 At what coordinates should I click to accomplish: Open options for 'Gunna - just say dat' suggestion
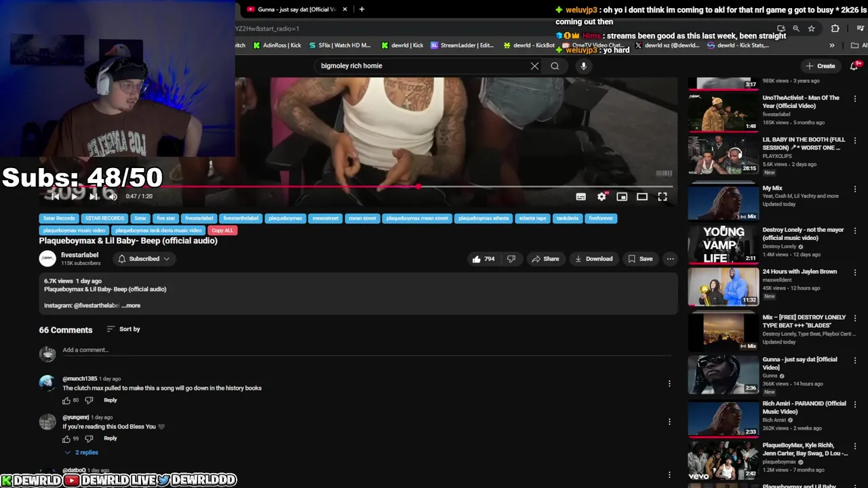pos(855,361)
